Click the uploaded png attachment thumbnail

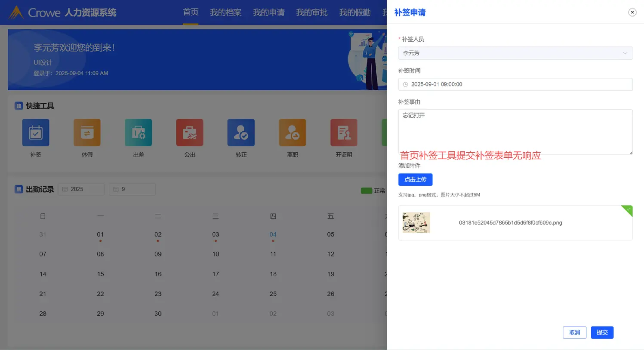(416, 223)
